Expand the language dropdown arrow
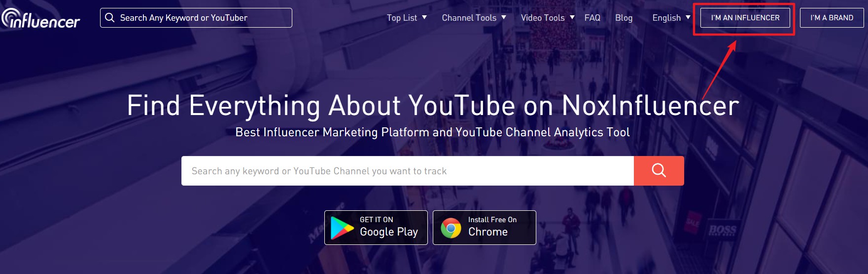Viewport: 868px width, 274px height. [x=688, y=17]
